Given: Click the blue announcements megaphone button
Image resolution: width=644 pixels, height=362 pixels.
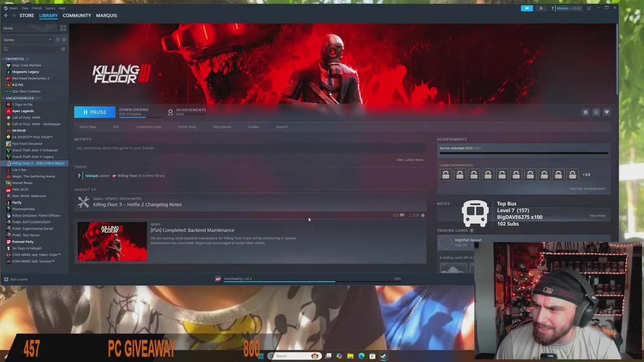Looking at the screenshot, I should click(x=527, y=8).
